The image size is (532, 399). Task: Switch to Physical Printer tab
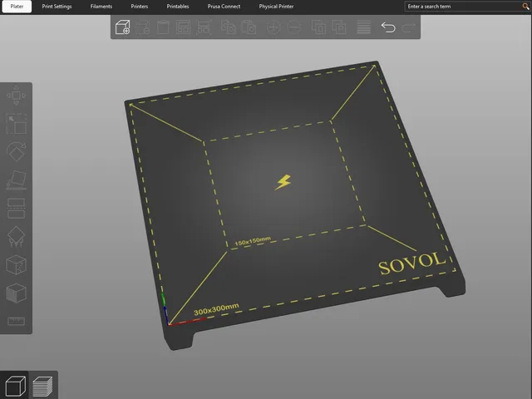tap(276, 7)
